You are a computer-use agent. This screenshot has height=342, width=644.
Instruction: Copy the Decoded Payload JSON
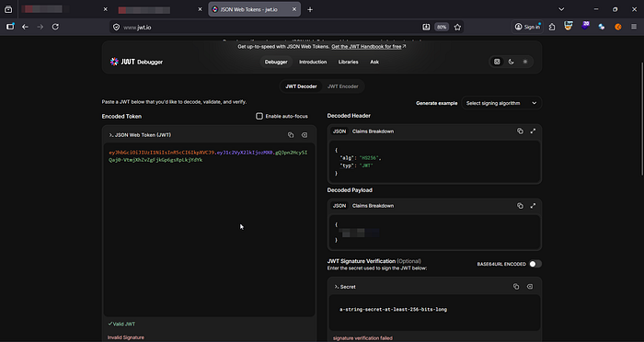point(520,206)
